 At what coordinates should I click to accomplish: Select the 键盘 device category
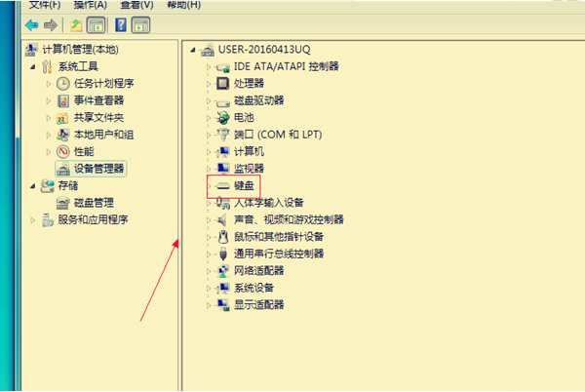click(246, 185)
